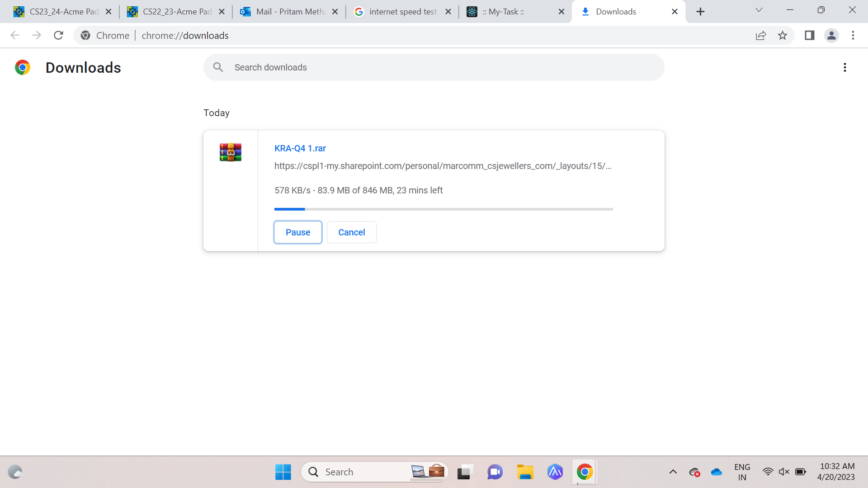Close the My-Task tab
The image size is (868, 488).
[561, 12]
